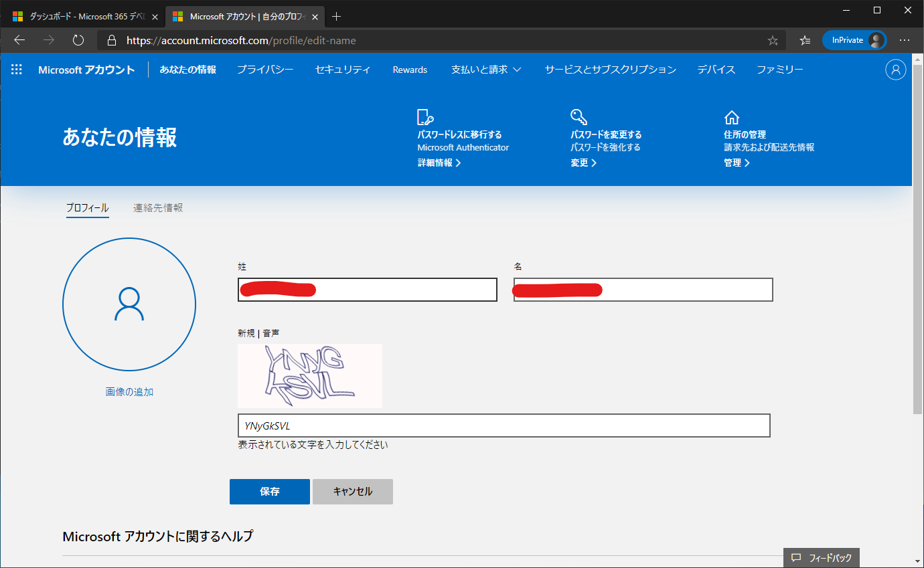Open the あなたの情報 navigation item
The height and width of the screenshot is (568, 924).
[187, 70]
